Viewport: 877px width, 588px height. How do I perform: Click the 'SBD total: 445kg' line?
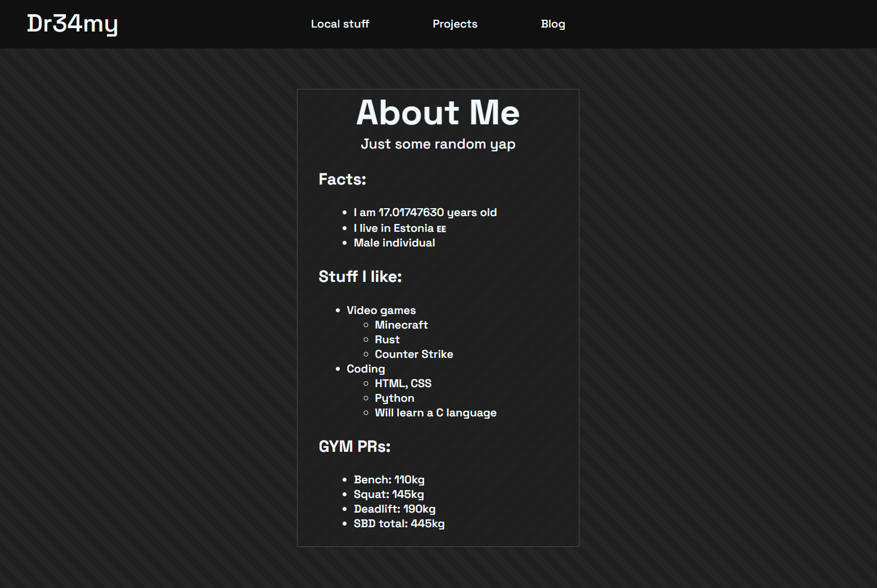[x=399, y=523]
